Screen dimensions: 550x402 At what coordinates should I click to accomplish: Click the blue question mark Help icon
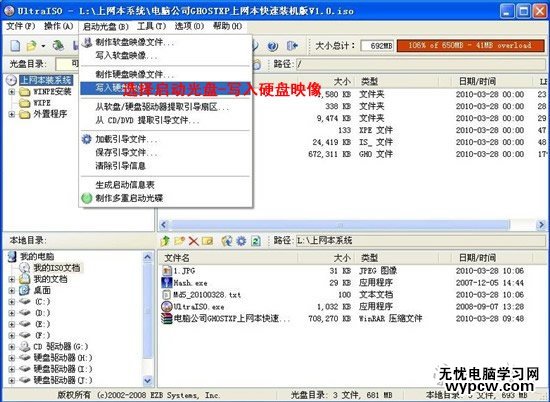click(273, 46)
